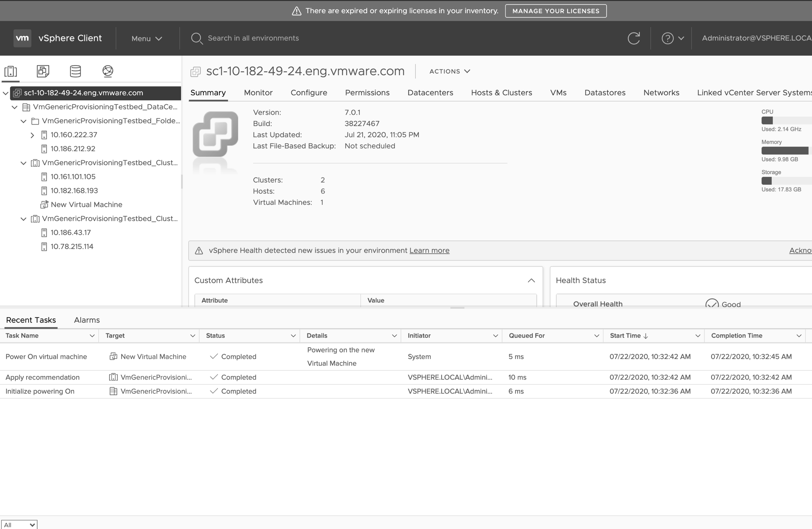
Task: Click the refresh icon in the header
Action: click(x=634, y=38)
